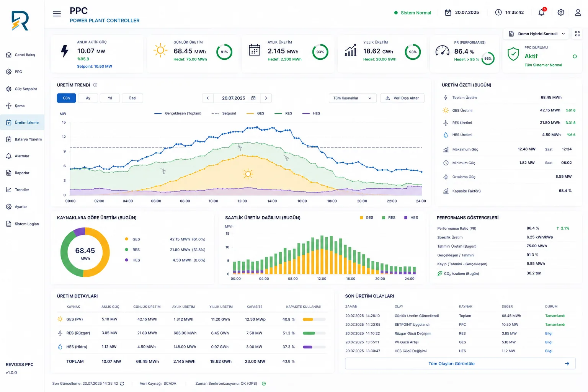
Task: Toggle Setpoint series in trend legend
Action: click(224, 113)
